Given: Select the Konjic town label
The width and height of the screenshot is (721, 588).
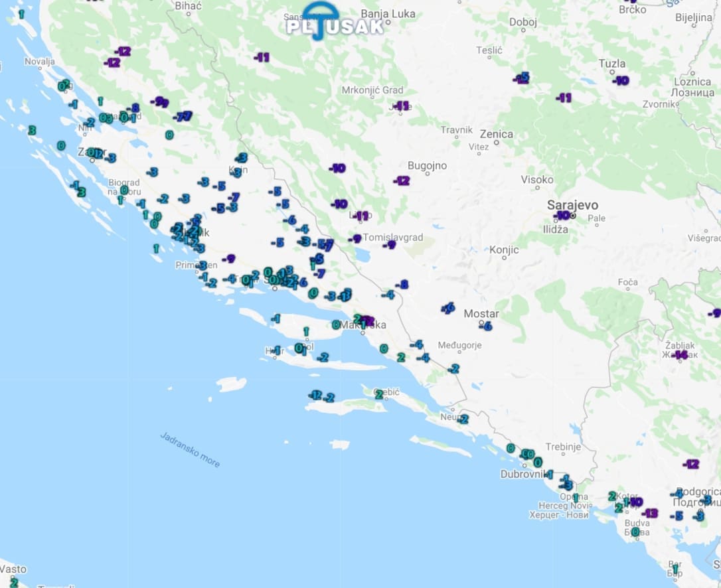Looking at the screenshot, I should 504,250.
